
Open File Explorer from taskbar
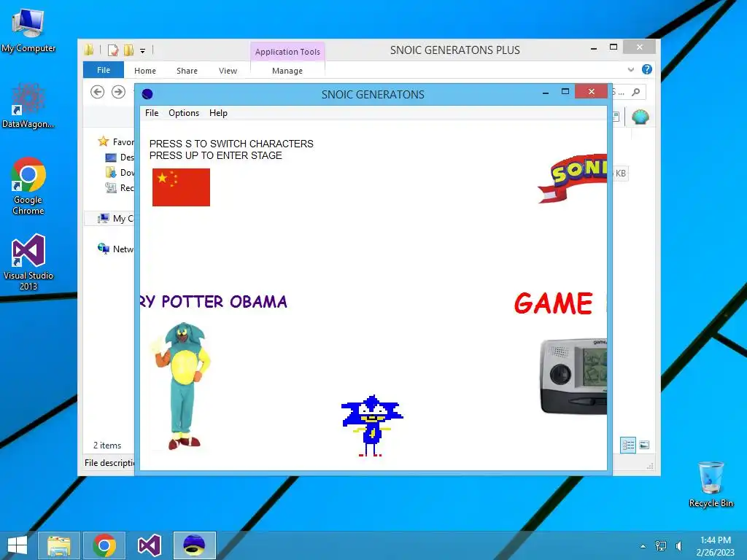(59, 545)
